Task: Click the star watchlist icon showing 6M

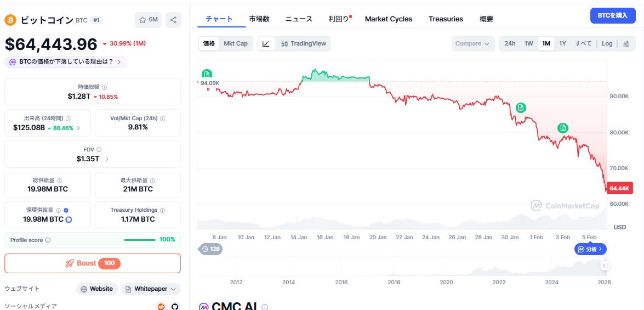Action: coord(149,20)
